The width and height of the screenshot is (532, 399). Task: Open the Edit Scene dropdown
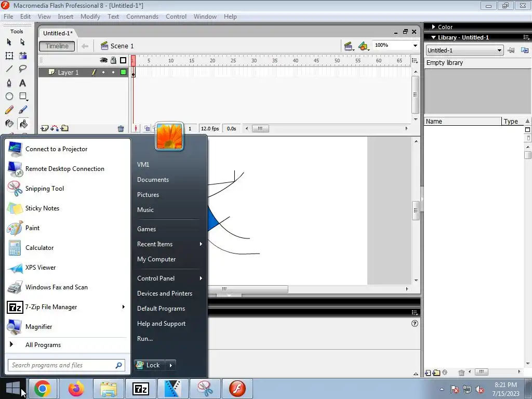pos(349,46)
